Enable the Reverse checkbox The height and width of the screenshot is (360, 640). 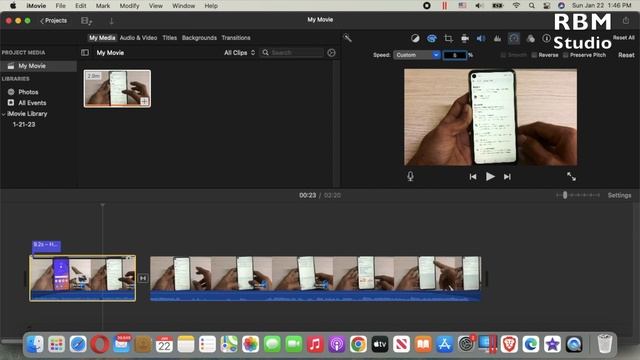tap(534, 55)
